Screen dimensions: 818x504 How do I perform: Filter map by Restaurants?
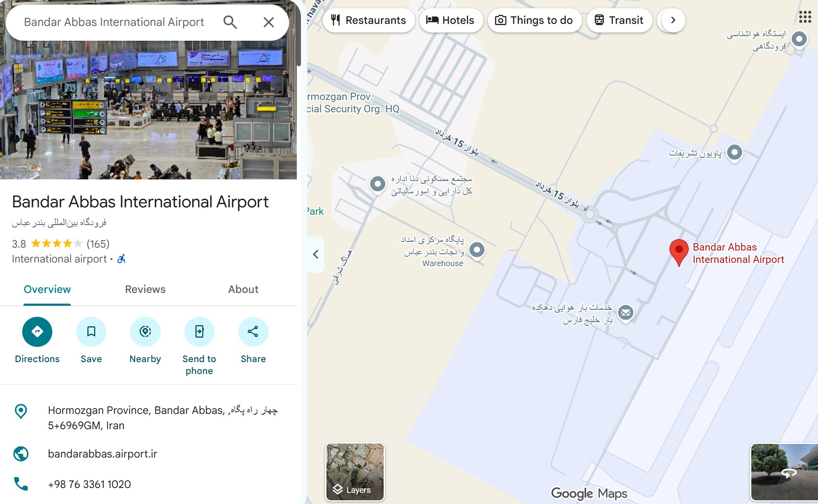(368, 20)
